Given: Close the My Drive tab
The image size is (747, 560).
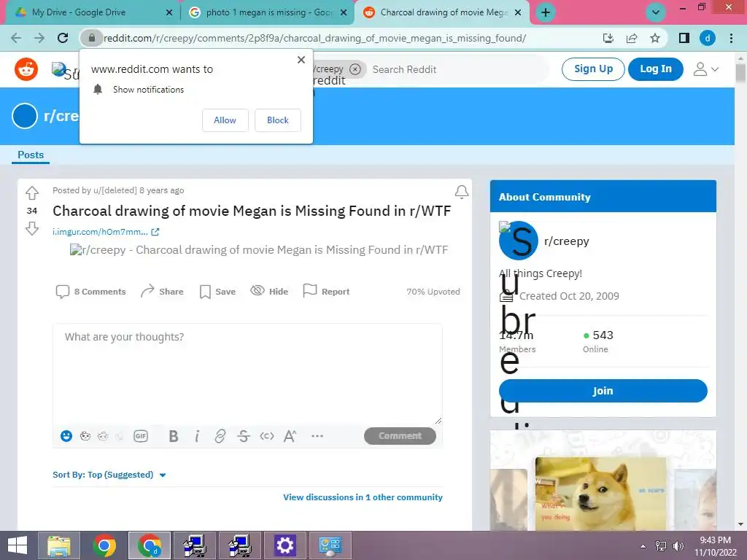Looking at the screenshot, I should click(x=169, y=12).
